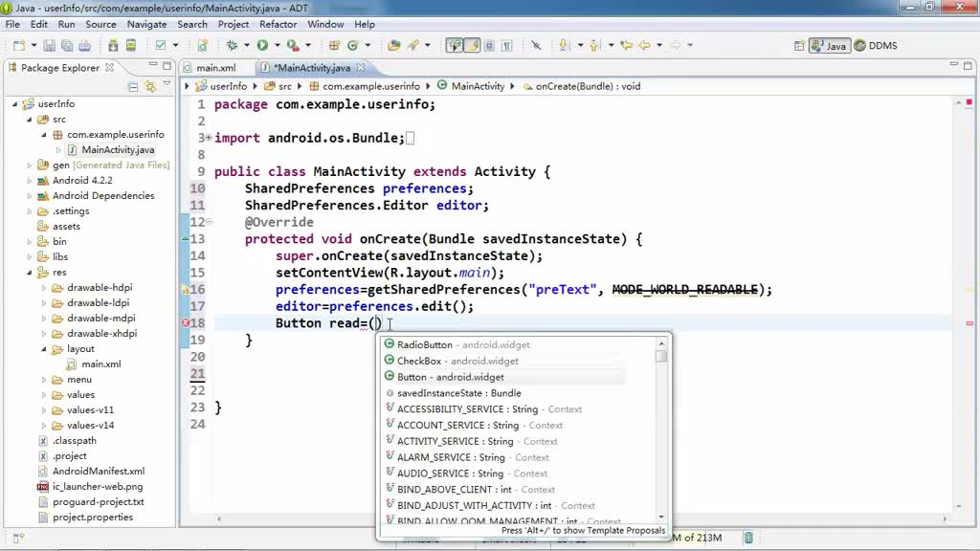The image size is (980, 551).
Task: Expand the values folder node
Action: pyautogui.click(x=44, y=395)
